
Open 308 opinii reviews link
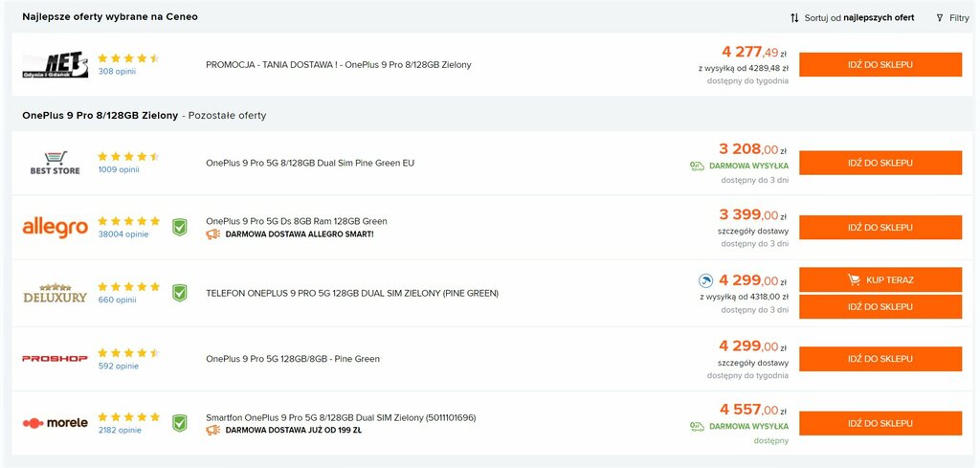click(117, 71)
